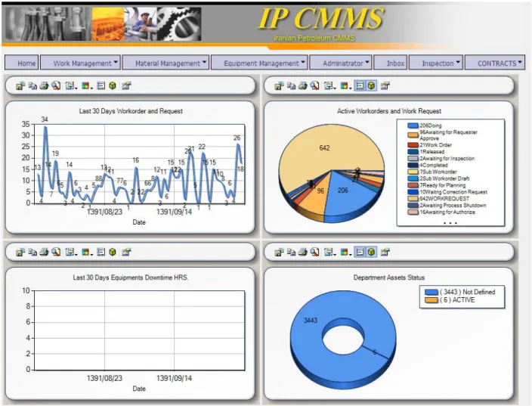Open chart type dropdown for Active Workorders chart
The width and height of the screenshot is (532, 406).
[329, 86]
